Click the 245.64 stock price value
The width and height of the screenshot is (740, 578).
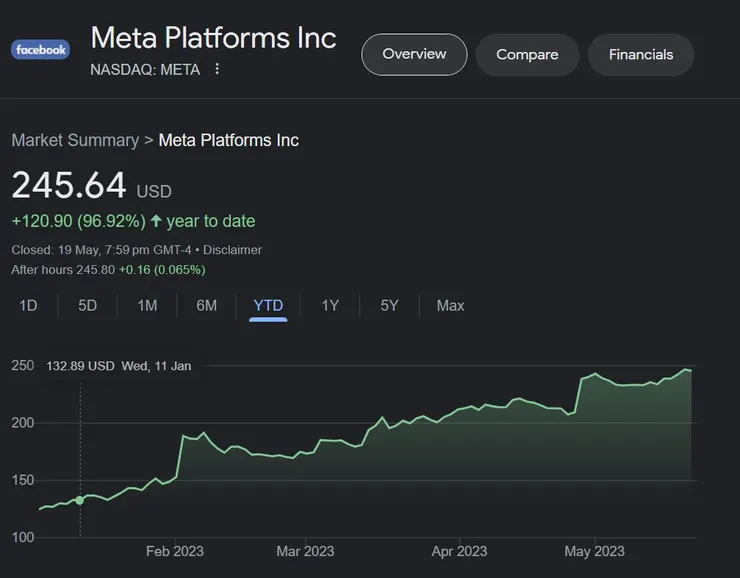(69, 186)
